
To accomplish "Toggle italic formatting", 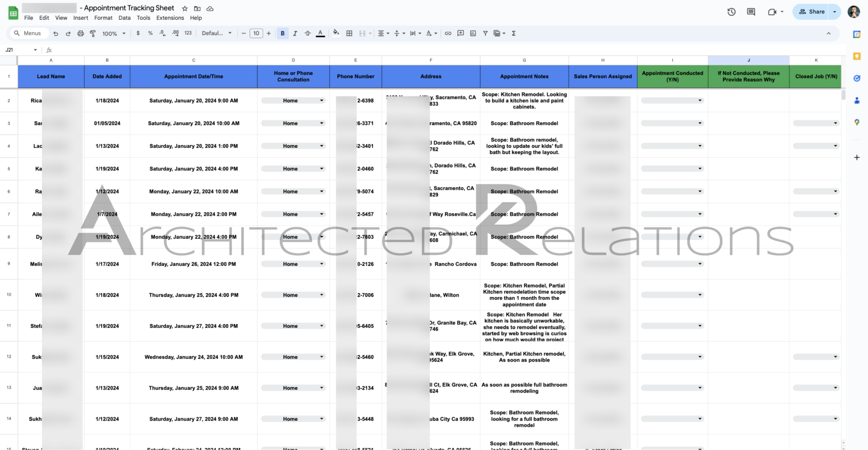I will 295,33.
